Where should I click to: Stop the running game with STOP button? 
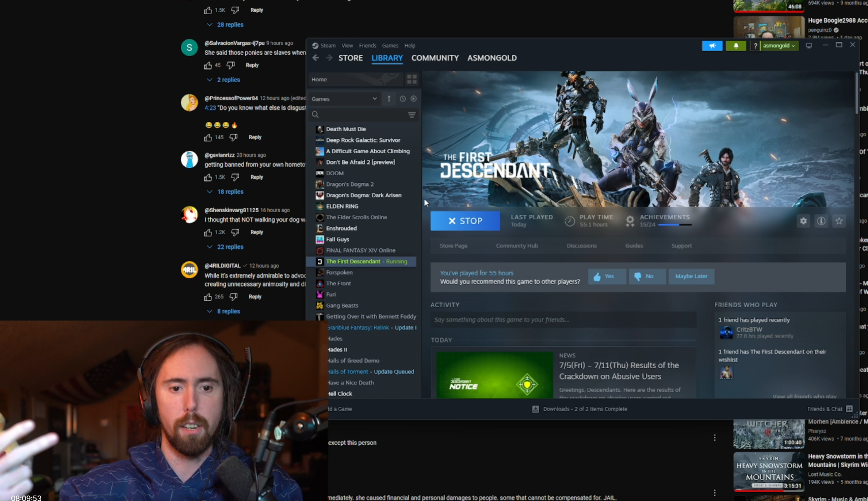465,221
